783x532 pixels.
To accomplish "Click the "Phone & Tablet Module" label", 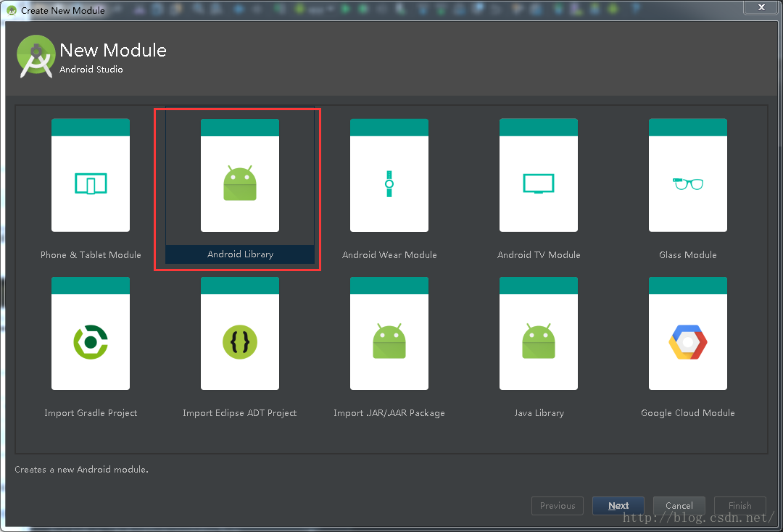I will [x=91, y=254].
